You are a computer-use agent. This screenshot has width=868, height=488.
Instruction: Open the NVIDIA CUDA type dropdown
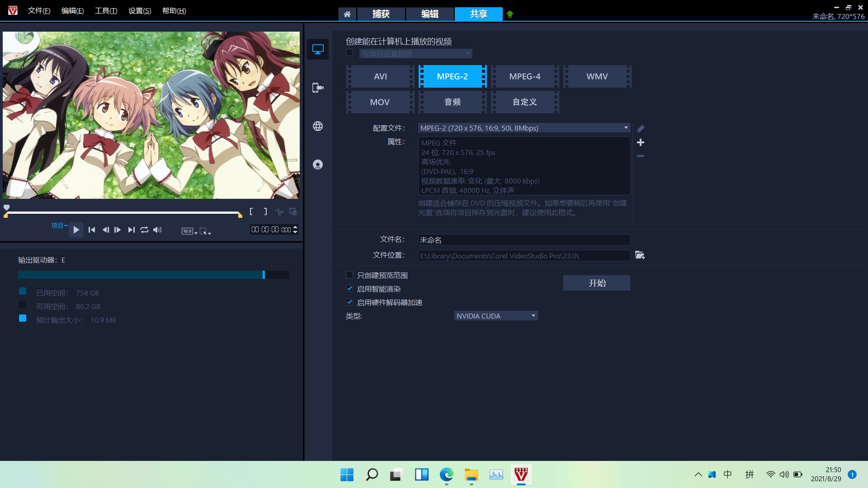click(496, 316)
